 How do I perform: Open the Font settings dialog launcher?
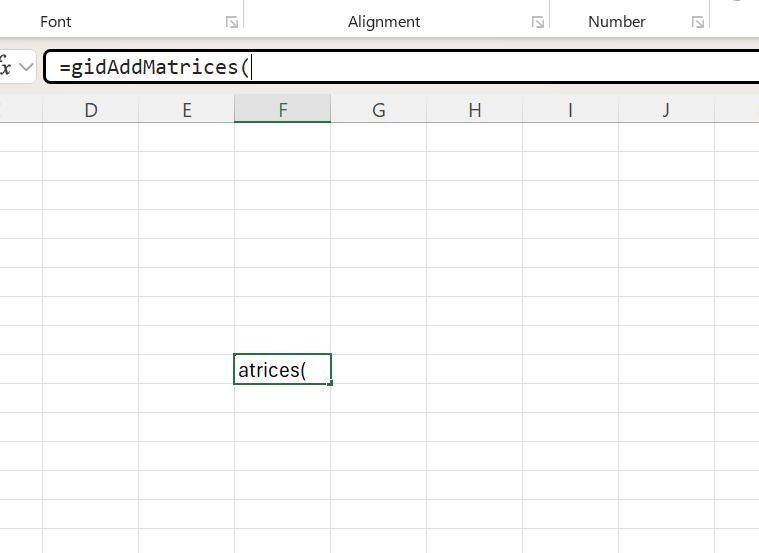click(232, 22)
